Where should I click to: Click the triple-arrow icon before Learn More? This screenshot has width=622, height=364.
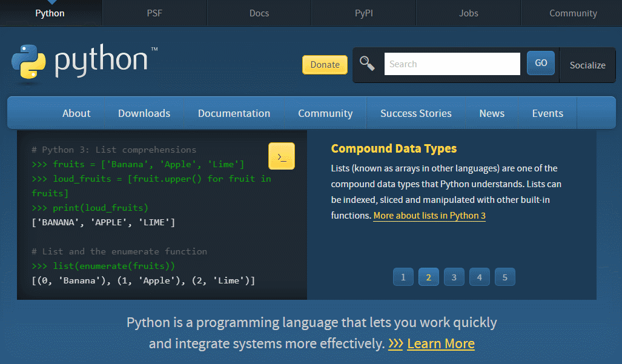395,343
